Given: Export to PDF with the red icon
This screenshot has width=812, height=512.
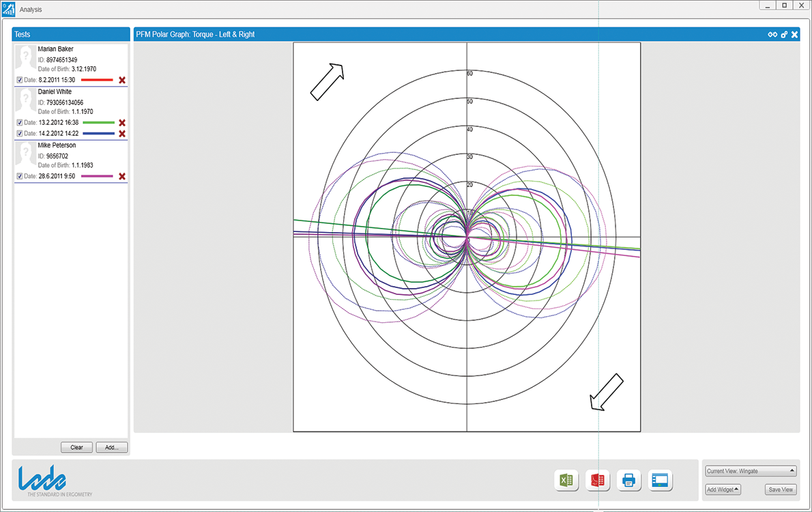Looking at the screenshot, I should click(x=598, y=481).
